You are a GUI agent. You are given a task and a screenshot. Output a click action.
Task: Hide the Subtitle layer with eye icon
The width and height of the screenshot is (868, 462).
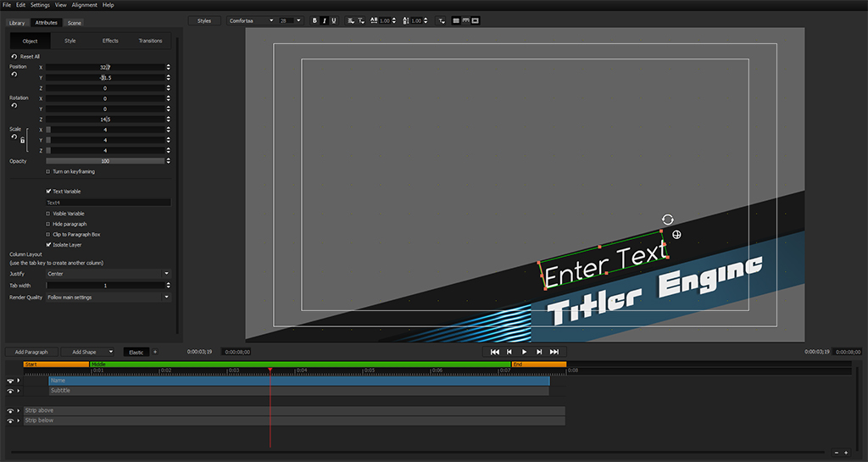point(10,391)
